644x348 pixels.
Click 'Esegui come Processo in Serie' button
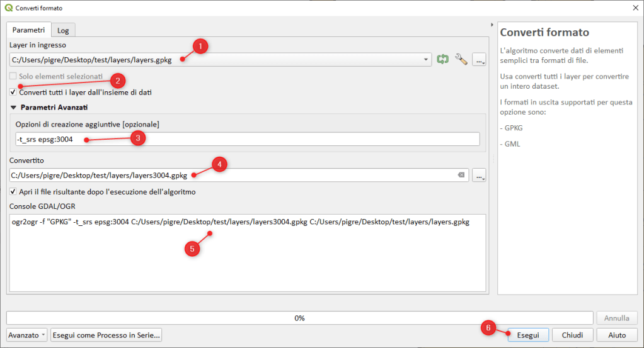(x=106, y=335)
